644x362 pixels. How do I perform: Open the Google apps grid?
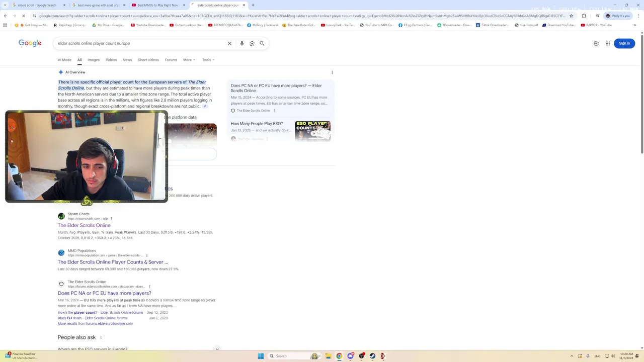click(x=608, y=43)
